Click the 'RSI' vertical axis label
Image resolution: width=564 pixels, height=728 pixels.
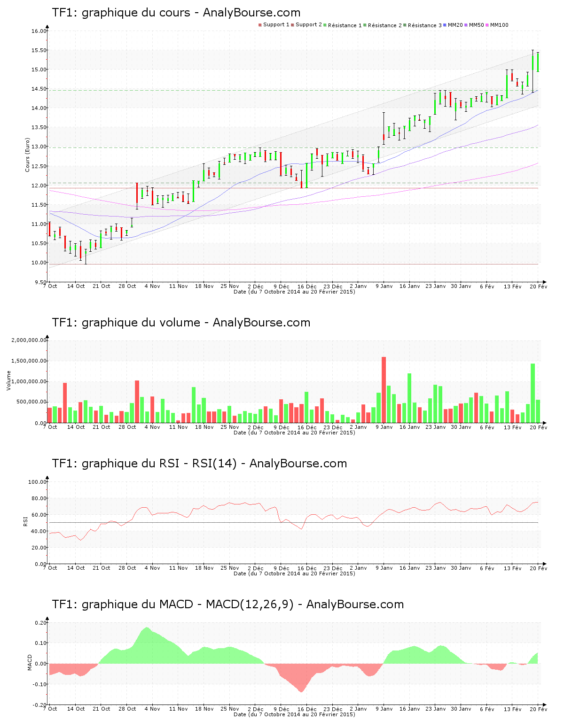(25, 521)
